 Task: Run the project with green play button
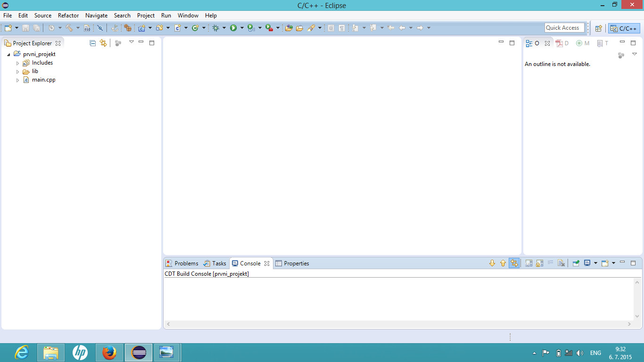pyautogui.click(x=233, y=28)
